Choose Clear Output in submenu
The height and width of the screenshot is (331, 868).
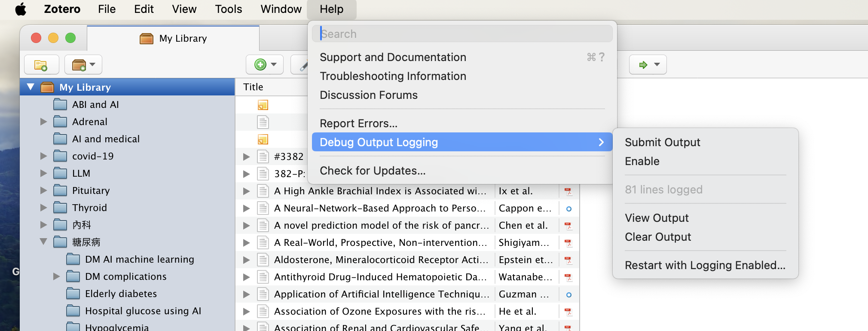click(705, 237)
